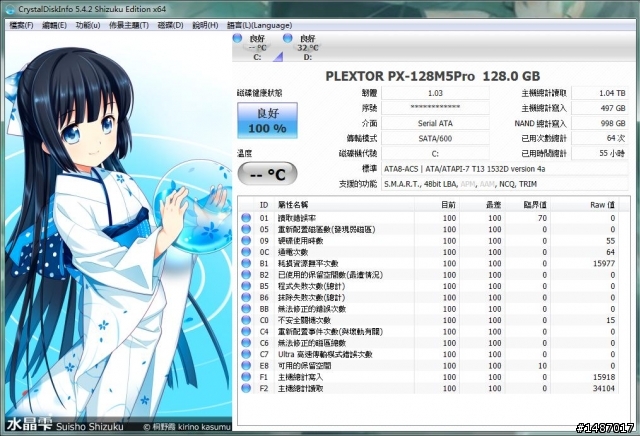Image resolution: width=640 pixels, height=436 pixels.
Task: Click status circle for attribute B1
Action: click(x=246, y=264)
